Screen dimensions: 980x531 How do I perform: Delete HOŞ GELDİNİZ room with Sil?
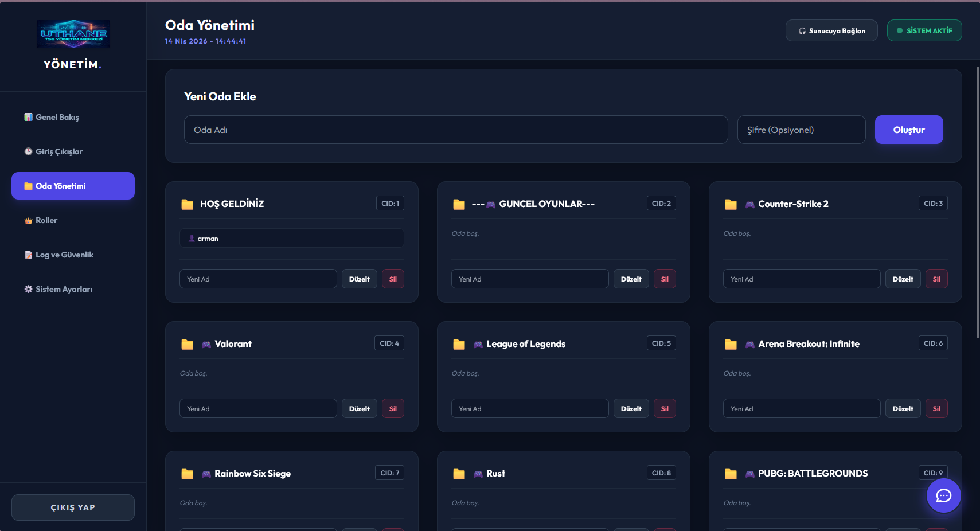[x=393, y=279]
